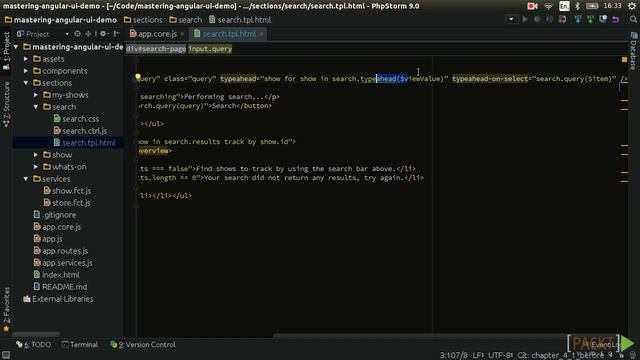This screenshot has height=360, width=640.
Task: Open the Version Control tool window
Action: [143, 344]
